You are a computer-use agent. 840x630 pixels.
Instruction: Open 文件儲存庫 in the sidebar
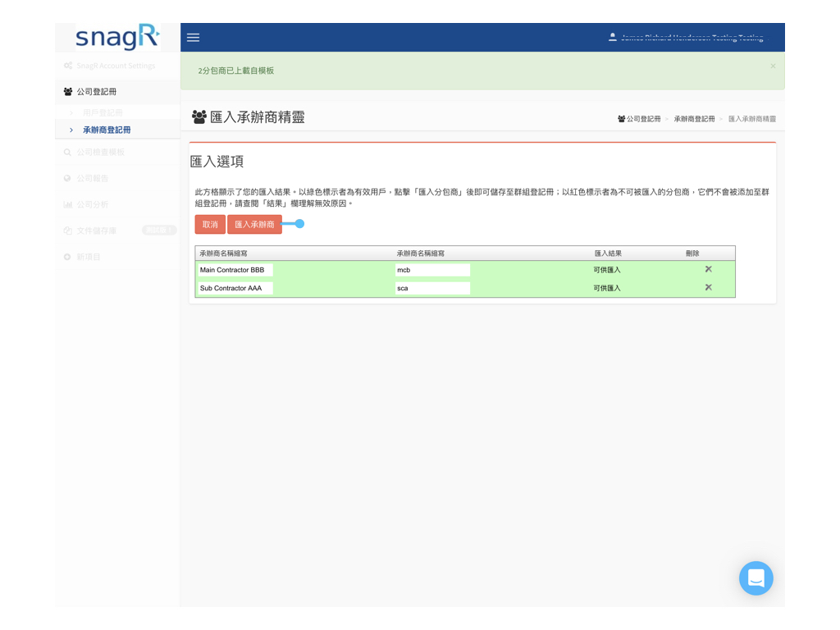coord(97,231)
